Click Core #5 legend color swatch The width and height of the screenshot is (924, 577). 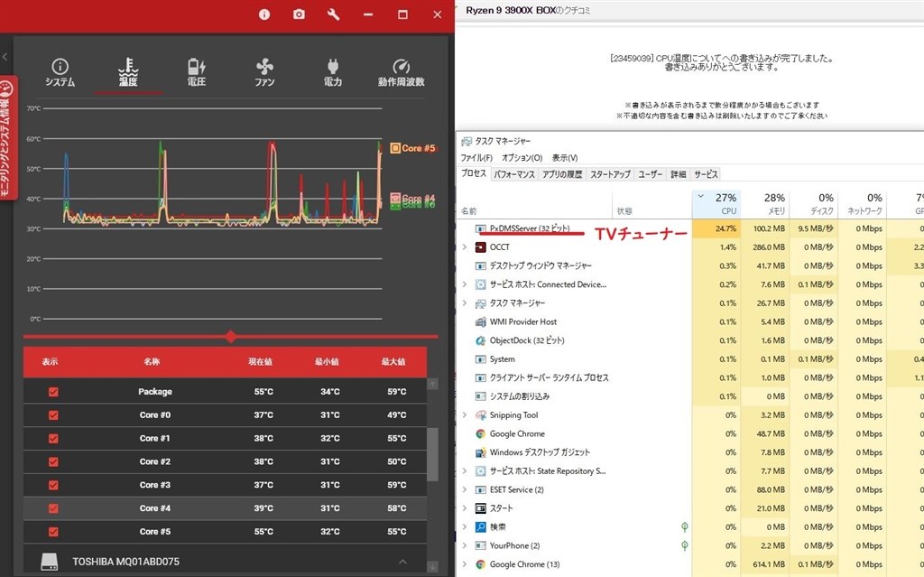tap(395, 148)
